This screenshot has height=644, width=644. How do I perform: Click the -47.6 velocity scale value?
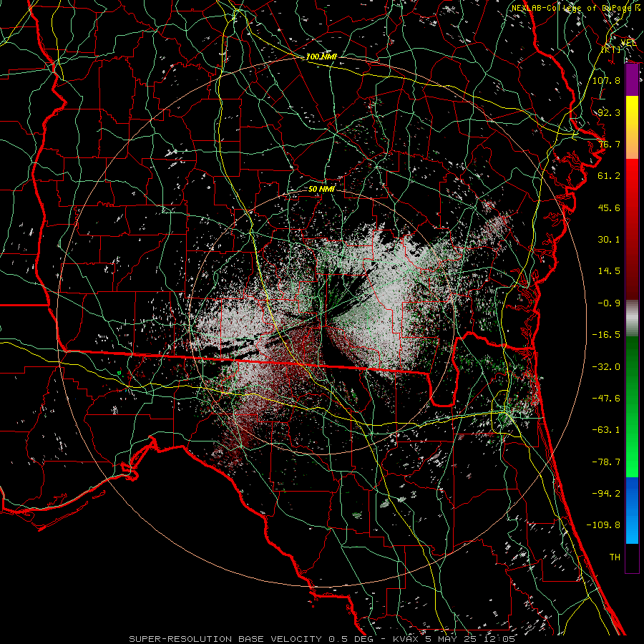coord(606,398)
